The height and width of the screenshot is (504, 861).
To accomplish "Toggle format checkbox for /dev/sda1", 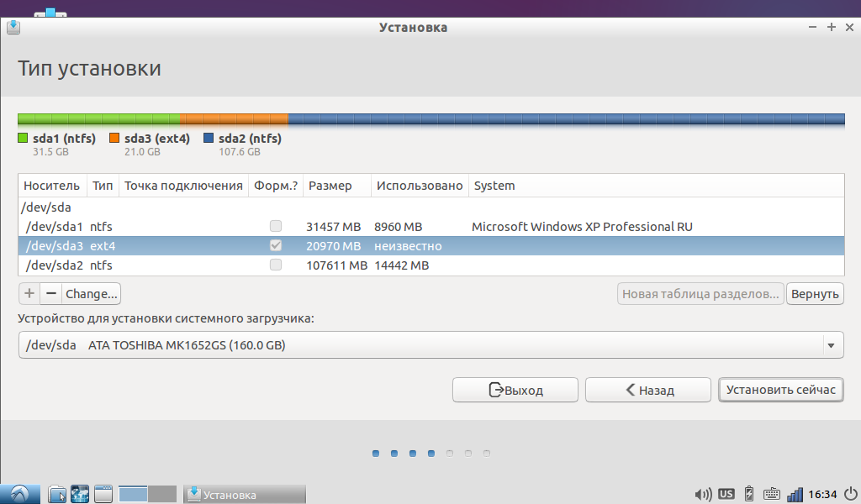I will click(276, 226).
